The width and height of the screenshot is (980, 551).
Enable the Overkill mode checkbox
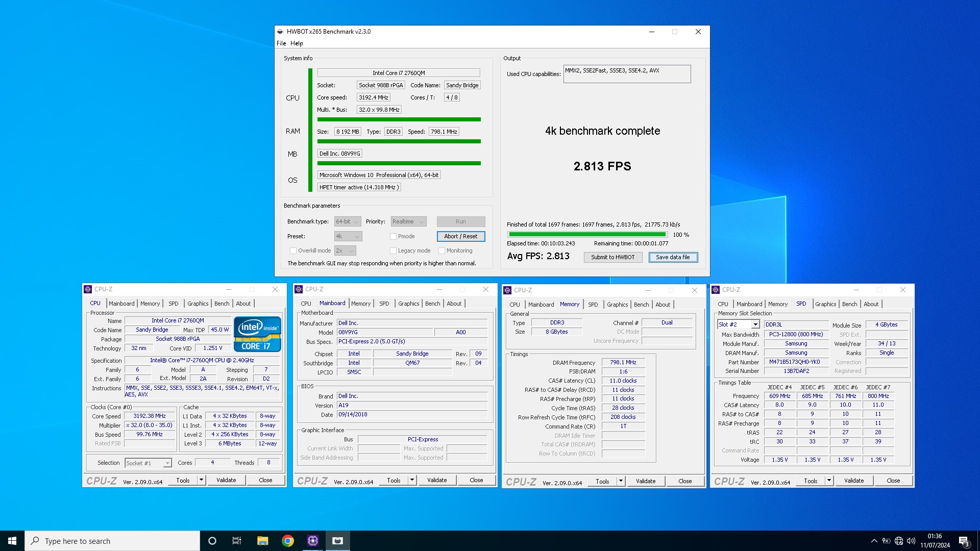click(293, 251)
